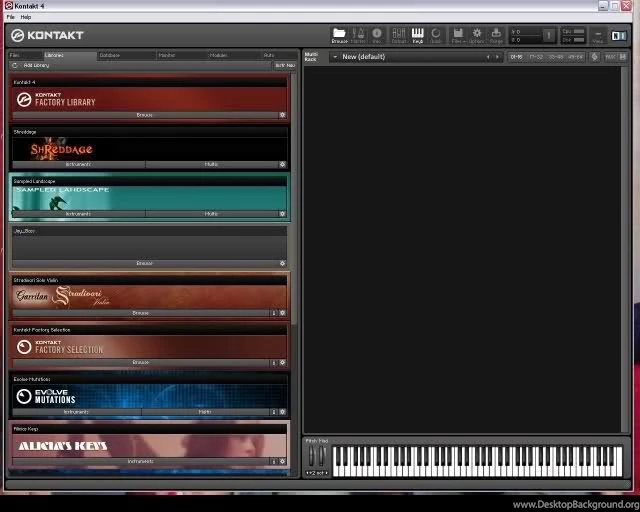Show info for Kontakt Factory Selection library

click(274, 363)
